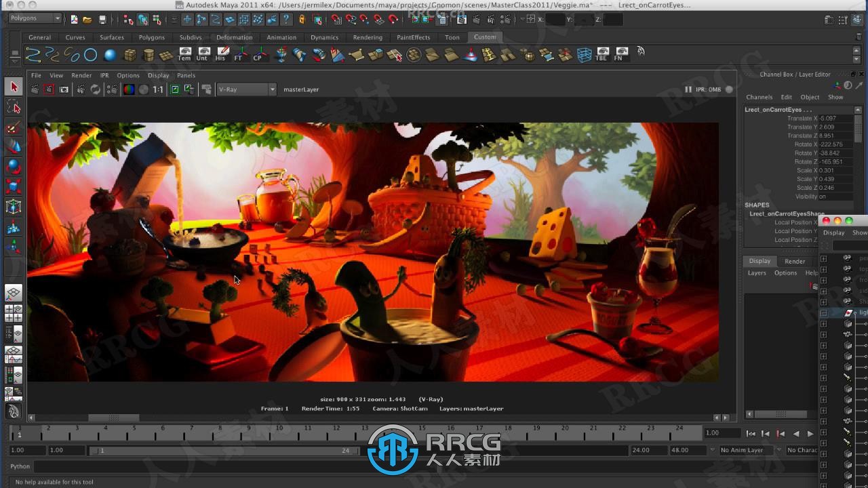Create a blue sphere from the shelf
Image resolution: width=868 pixels, height=488 pixels.
point(110,55)
